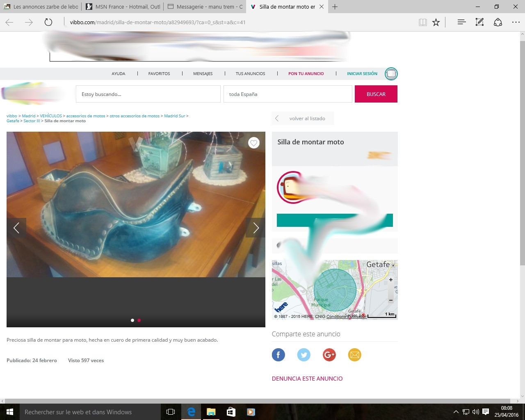Image resolution: width=525 pixels, height=420 pixels.
Task: Share the ad on Twitter
Action: (x=304, y=355)
